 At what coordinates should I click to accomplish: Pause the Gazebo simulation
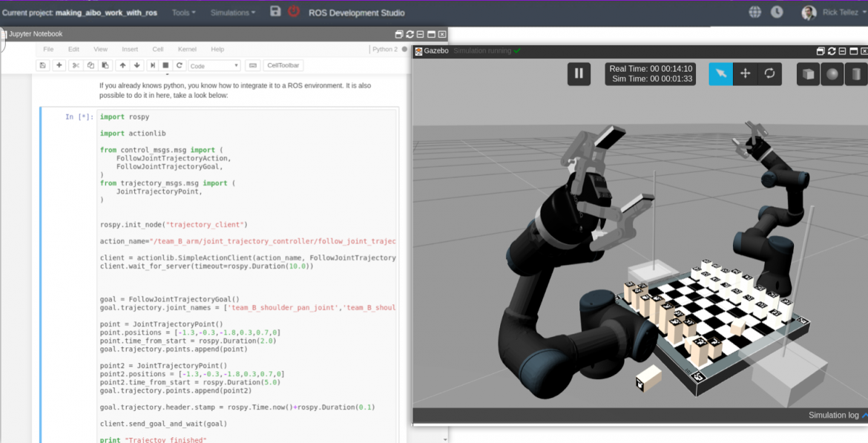[x=579, y=73]
